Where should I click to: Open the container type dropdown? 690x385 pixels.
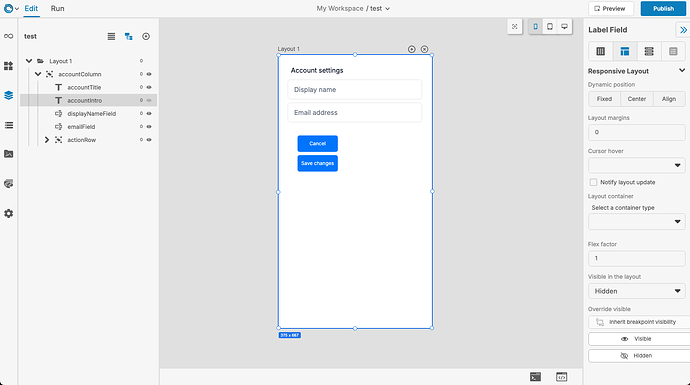coord(637,222)
